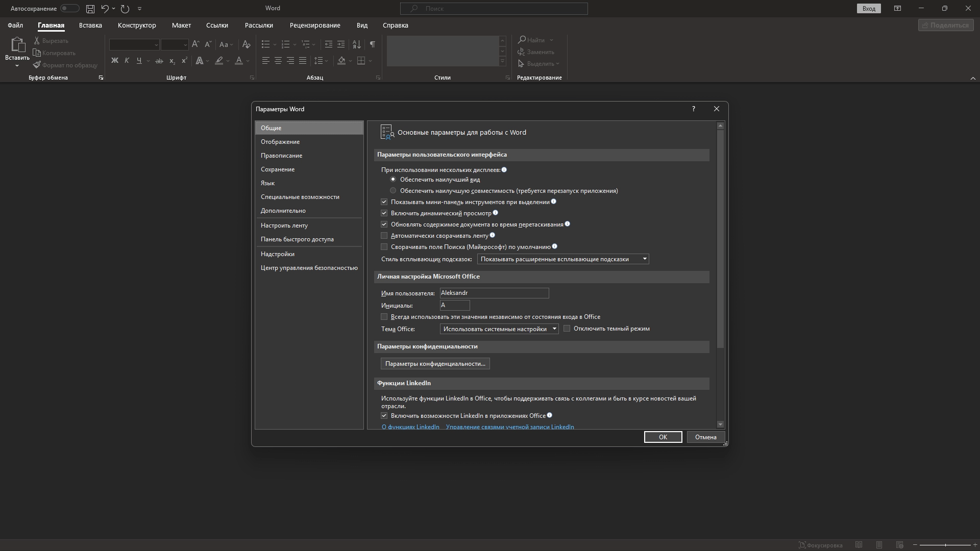Collapse the ribbon with the chevron arrow
The width and height of the screenshot is (980, 551).
point(972,78)
